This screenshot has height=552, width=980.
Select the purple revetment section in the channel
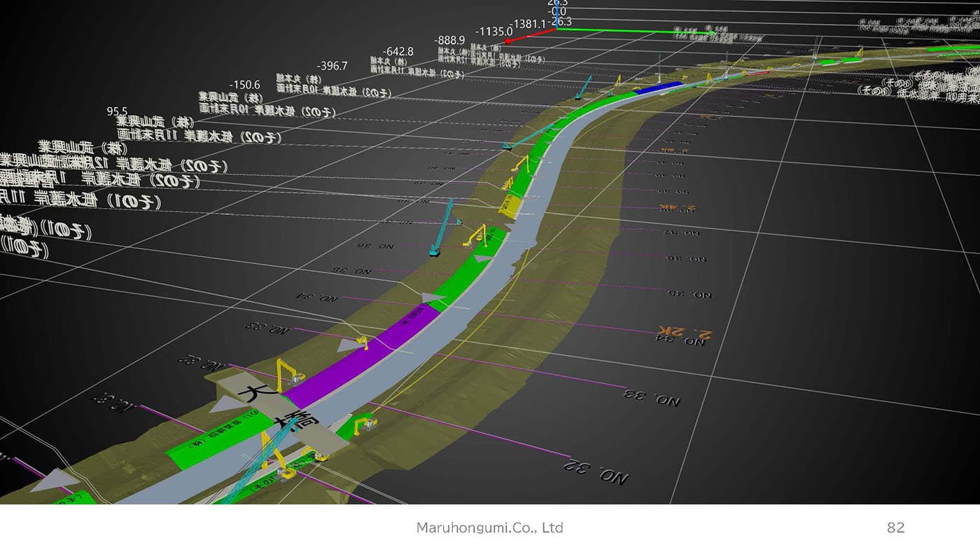363,359
